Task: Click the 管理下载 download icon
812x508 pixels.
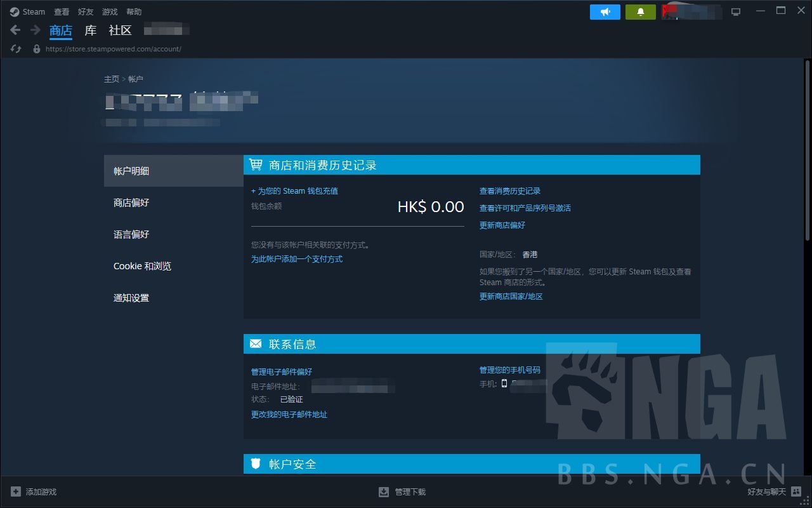Action: click(x=384, y=491)
